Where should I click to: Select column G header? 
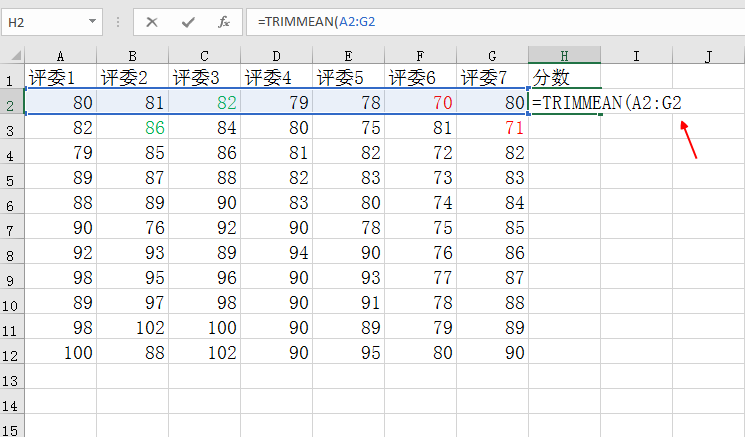492,56
